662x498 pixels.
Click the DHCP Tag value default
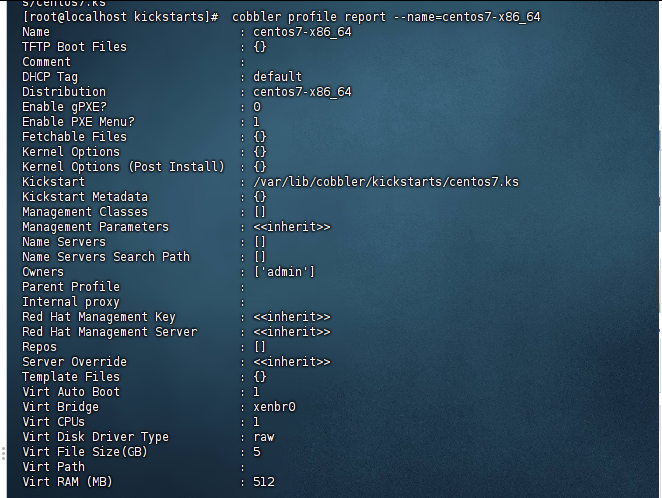coord(277,77)
